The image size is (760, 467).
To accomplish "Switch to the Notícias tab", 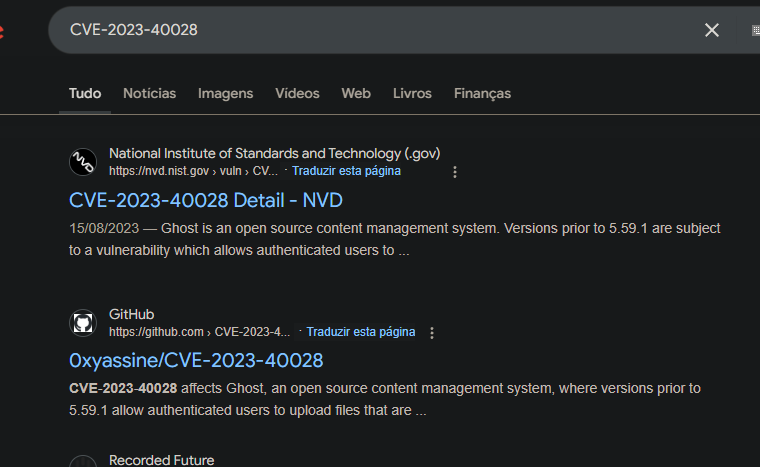I will pos(149,93).
